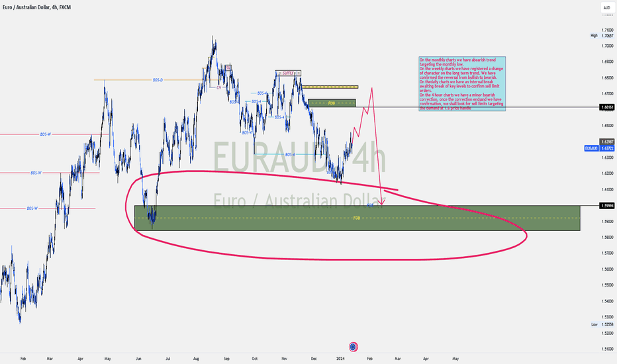Click the 1.56000 price axis value
The height and width of the screenshot is (364, 617).
click(607, 269)
